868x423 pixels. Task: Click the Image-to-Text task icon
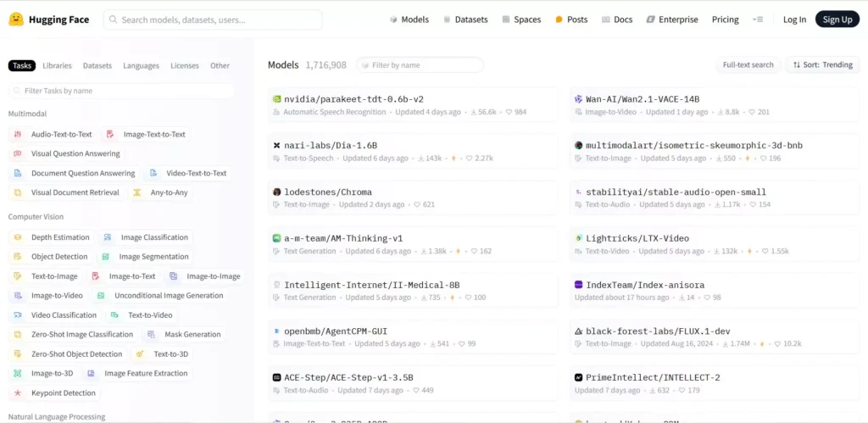[x=95, y=276]
